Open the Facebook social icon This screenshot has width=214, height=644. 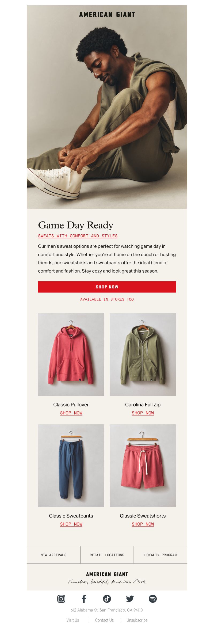click(x=84, y=599)
